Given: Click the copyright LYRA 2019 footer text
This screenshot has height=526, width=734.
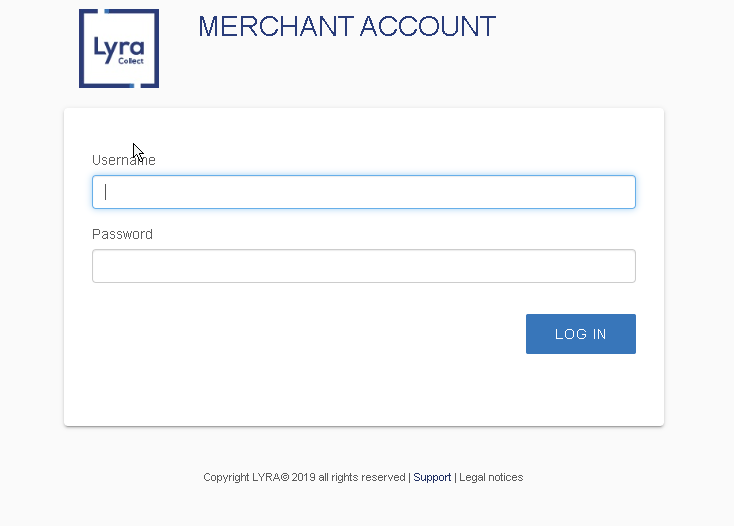Looking at the screenshot, I should 304,477.
